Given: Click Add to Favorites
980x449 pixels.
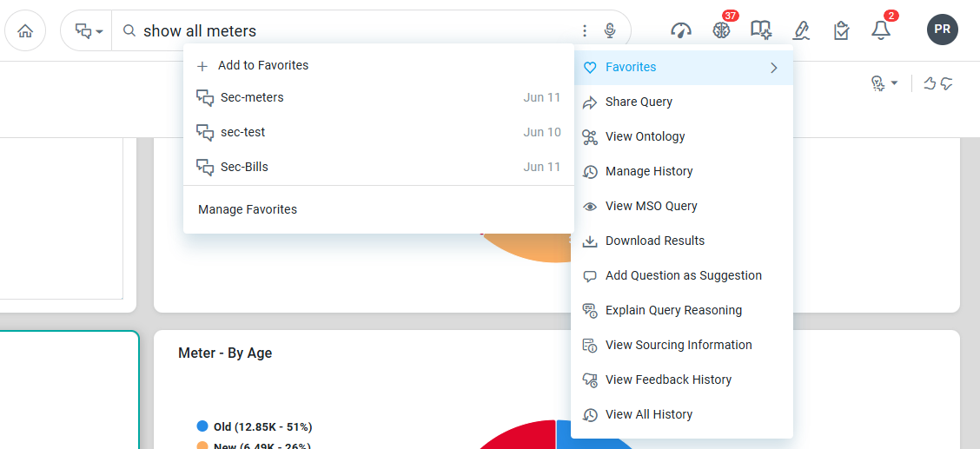Looking at the screenshot, I should pos(262,65).
